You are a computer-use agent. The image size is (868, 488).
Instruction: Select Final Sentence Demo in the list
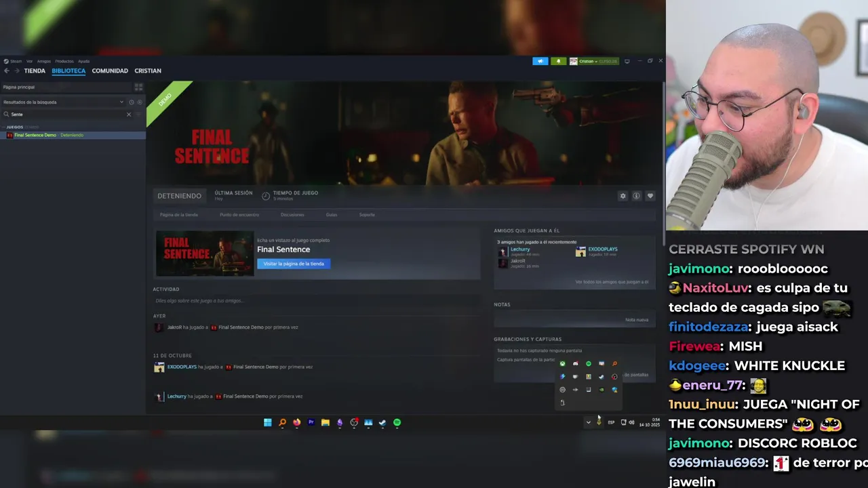pos(73,135)
